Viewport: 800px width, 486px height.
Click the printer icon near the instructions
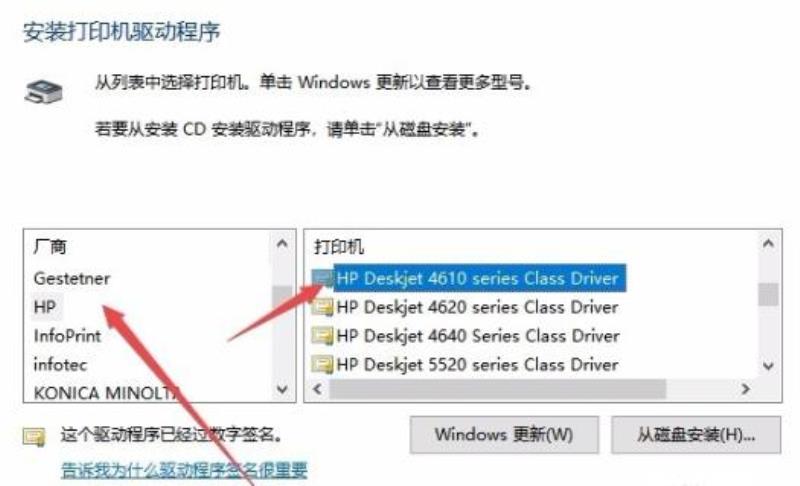click(x=44, y=92)
